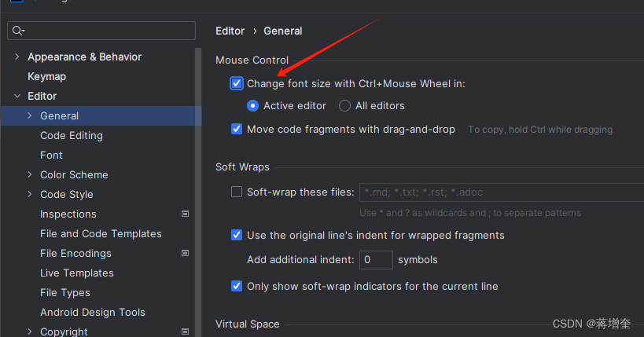This screenshot has height=337, width=644.
Task: Click the per-project icon beside Copyright
Action: click(186, 332)
